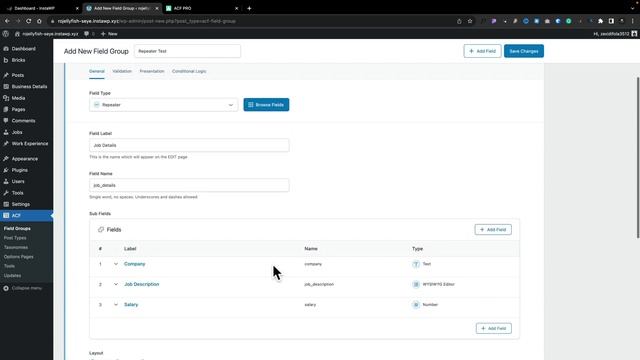This screenshot has height=360, width=640.
Task: Click + New in the admin bar
Action: (x=109, y=34)
